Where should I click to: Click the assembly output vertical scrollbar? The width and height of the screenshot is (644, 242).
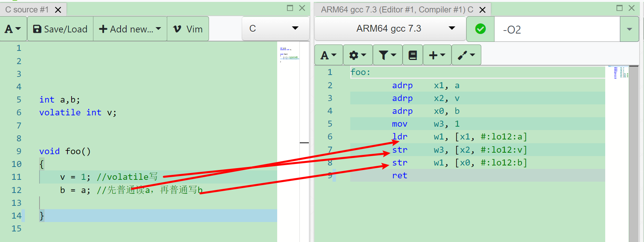click(x=634, y=153)
